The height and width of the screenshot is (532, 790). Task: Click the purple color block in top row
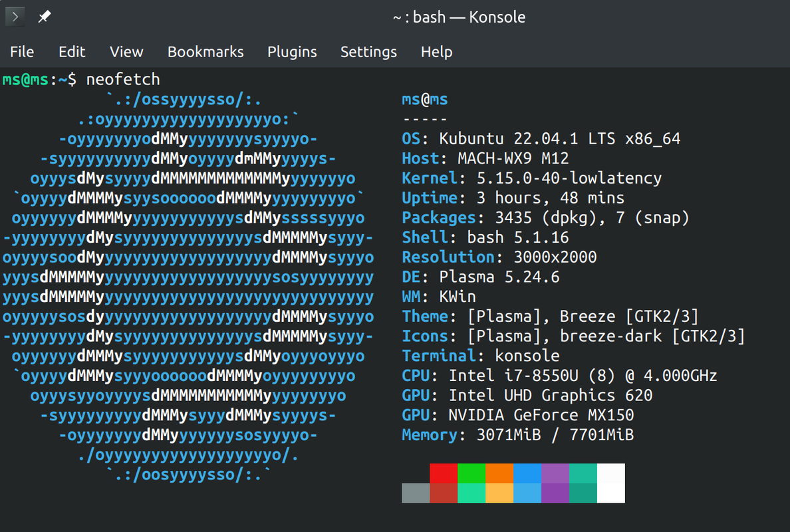[x=555, y=473]
